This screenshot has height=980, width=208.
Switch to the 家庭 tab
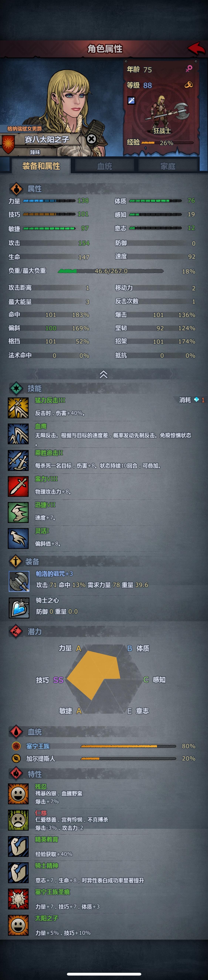tap(168, 166)
